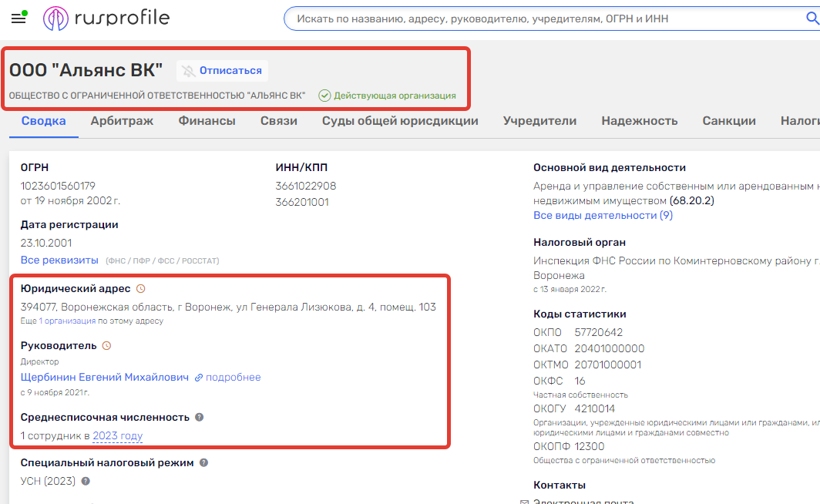
Task: Expand the 2023 году employee count link
Action: pyautogui.click(x=118, y=435)
